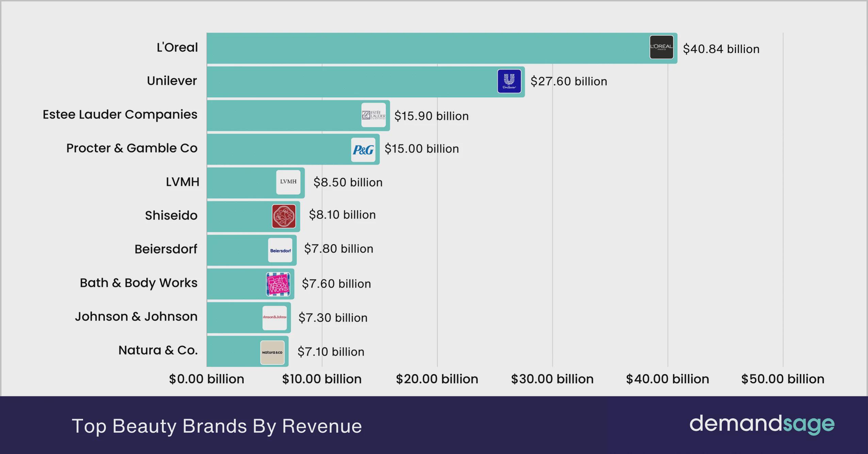Select the Natura & Co. label
Viewport: 868px width, 454px height.
pos(158,350)
